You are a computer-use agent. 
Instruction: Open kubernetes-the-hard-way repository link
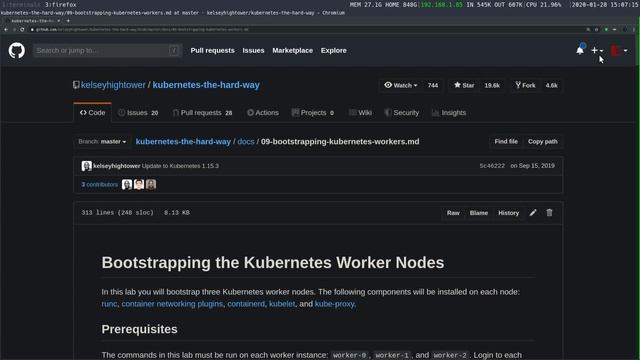(x=206, y=85)
